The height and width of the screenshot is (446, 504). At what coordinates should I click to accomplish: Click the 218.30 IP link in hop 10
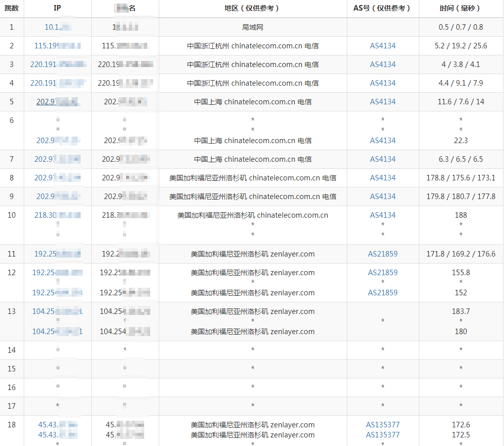(x=57, y=215)
